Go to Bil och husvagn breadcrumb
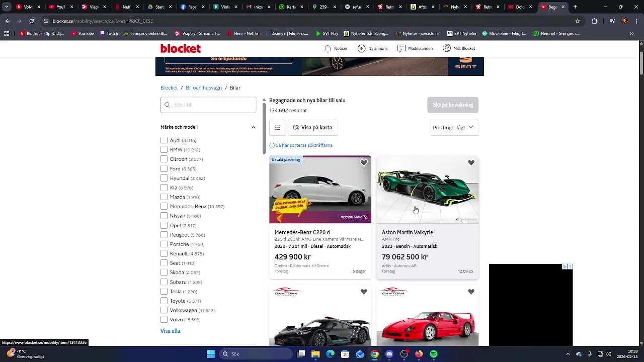This screenshot has height=362, width=644. pyautogui.click(x=204, y=88)
